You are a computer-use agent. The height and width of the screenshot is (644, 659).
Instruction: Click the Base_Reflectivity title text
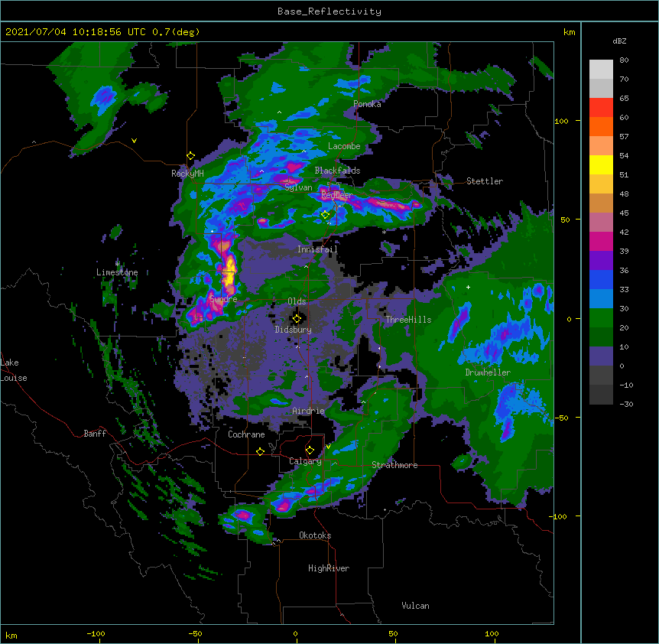[329, 11]
